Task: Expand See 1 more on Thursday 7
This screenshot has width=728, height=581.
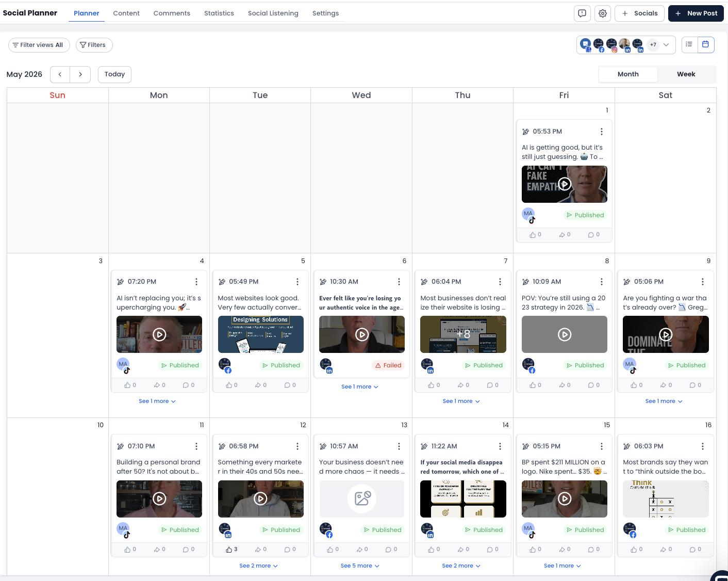Action: 461,401
